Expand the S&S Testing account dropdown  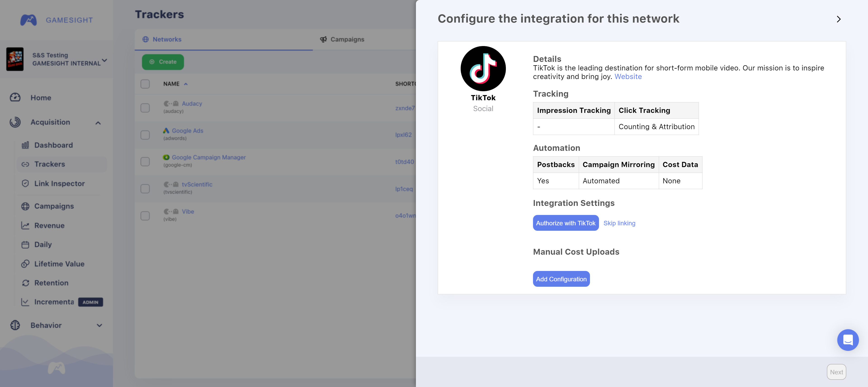[x=104, y=60]
